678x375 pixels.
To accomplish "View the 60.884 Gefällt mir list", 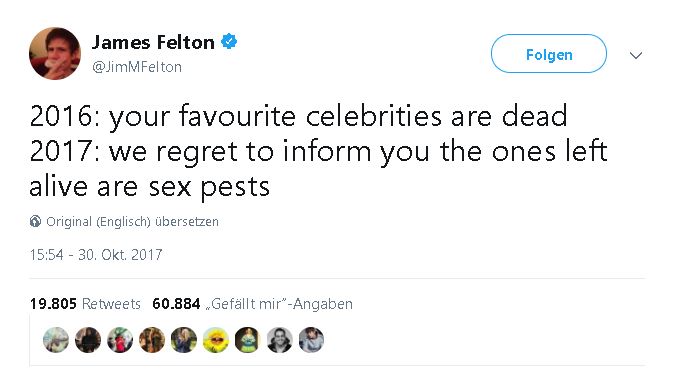I will point(253,304).
